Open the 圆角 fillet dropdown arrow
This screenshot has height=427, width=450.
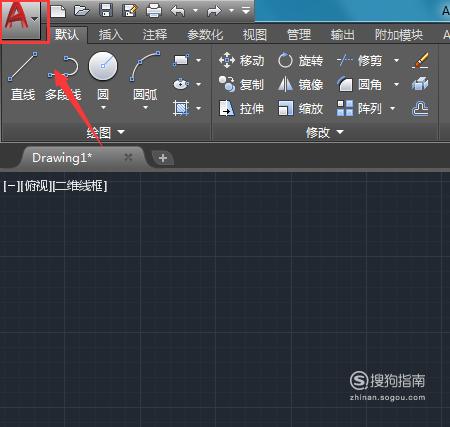(x=396, y=84)
